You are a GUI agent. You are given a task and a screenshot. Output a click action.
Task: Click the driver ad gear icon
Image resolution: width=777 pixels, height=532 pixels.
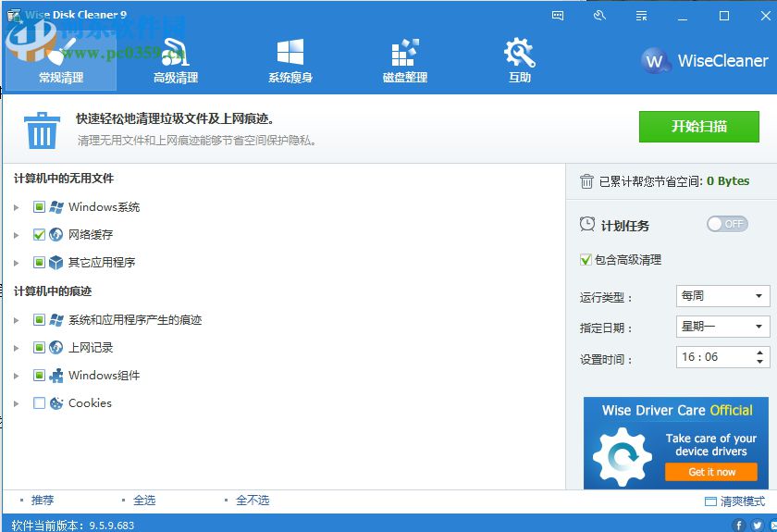click(623, 456)
